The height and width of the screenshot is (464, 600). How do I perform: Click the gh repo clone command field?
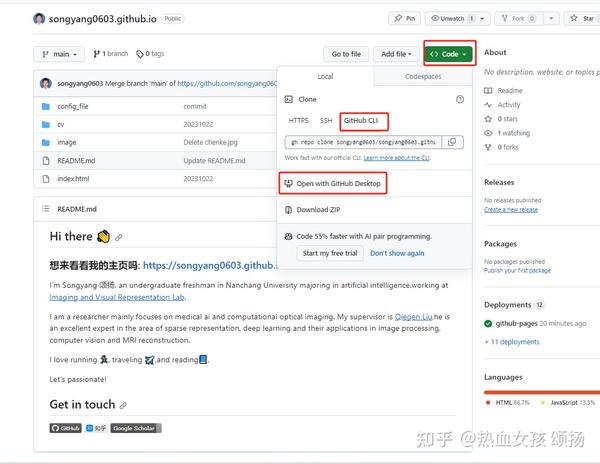tap(363, 142)
